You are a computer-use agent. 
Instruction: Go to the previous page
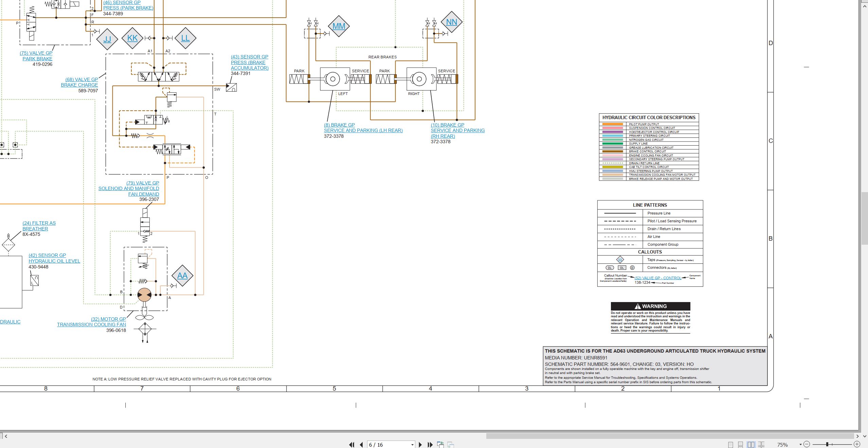click(x=361, y=445)
